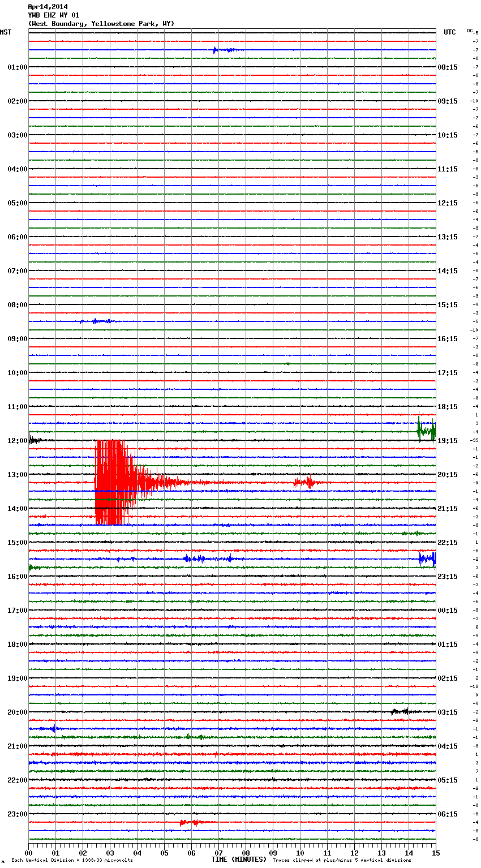Click minute 08 on the bottom time axis
The width and height of the screenshot is (481, 868).
pos(246,853)
